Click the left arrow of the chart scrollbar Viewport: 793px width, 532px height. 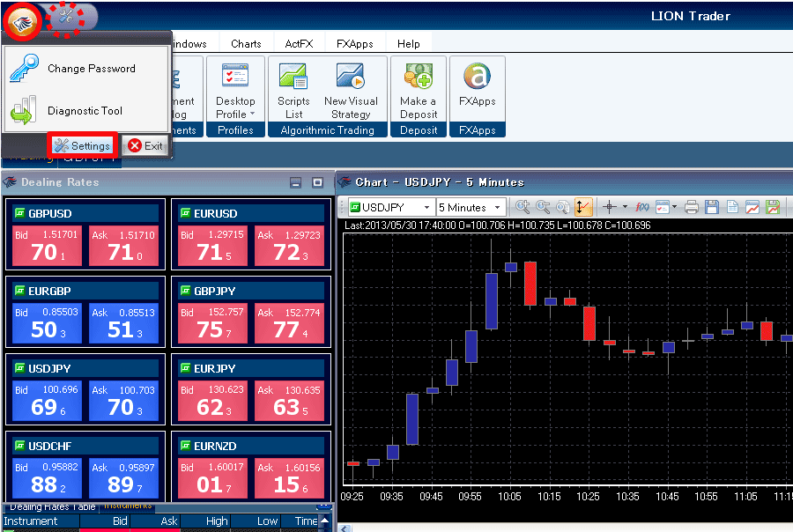tap(345, 528)
